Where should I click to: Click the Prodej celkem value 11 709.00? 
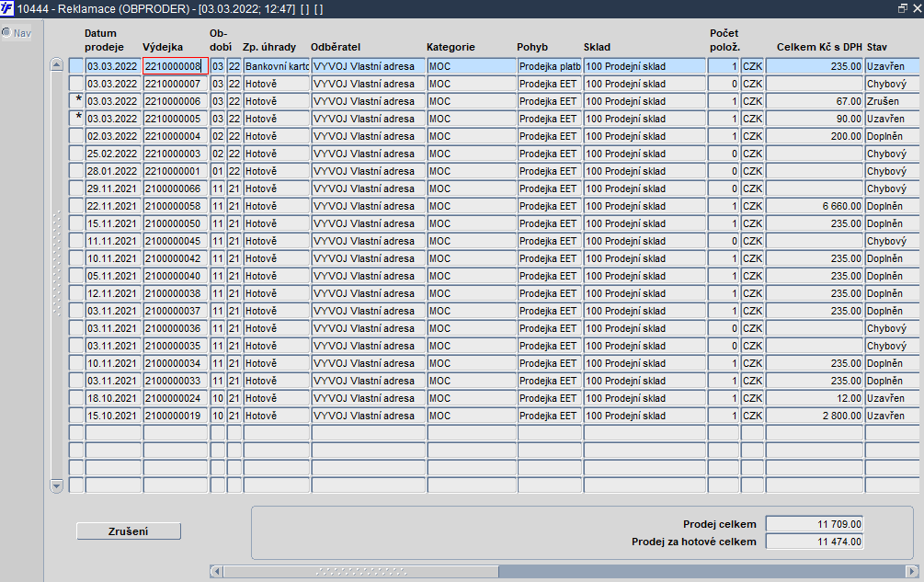815,524
